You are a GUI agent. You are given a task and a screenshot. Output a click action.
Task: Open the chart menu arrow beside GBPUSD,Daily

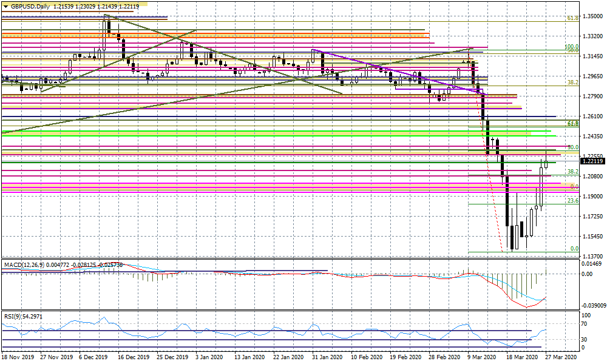click(5, 6)
